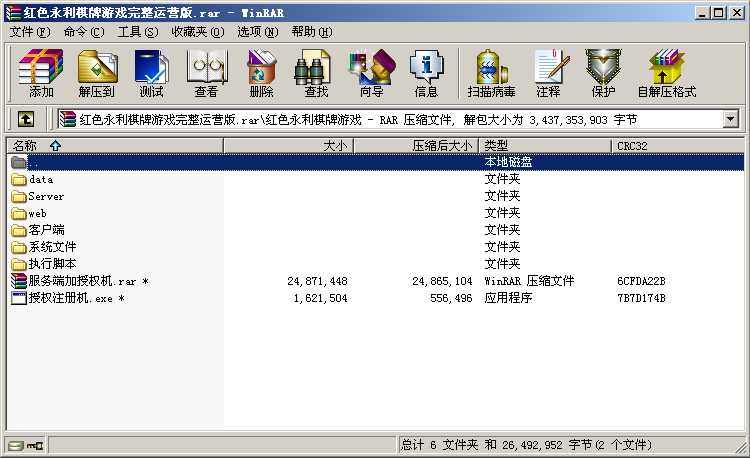750x458 pixels.
Task: Open the 文件(F) menu
Action: click(30, 32)
